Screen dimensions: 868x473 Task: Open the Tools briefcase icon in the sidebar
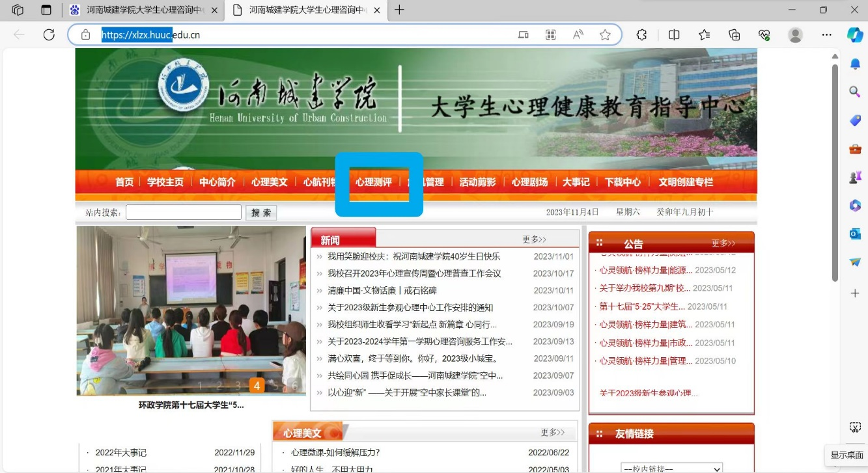(855, 149)
